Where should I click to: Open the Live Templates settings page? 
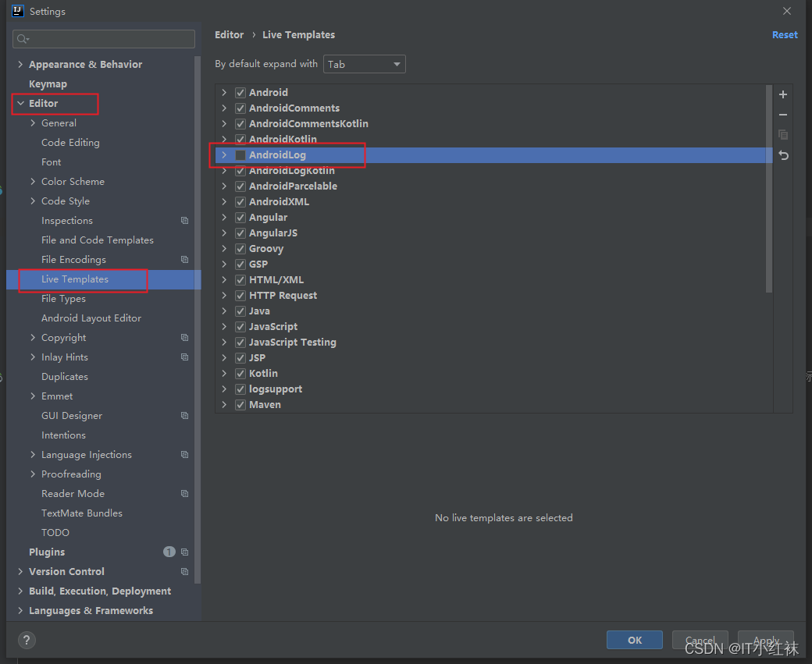(x=75, y=279)
